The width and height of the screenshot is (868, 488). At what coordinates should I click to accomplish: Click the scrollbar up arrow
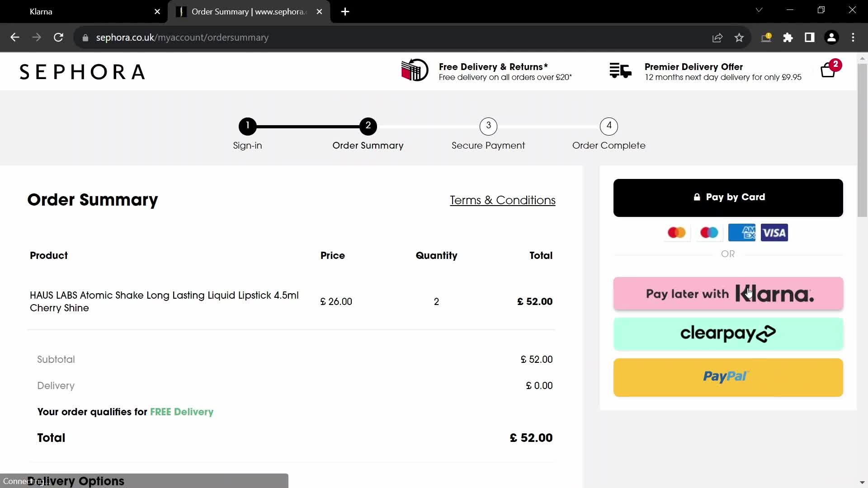tap(862, 58)
